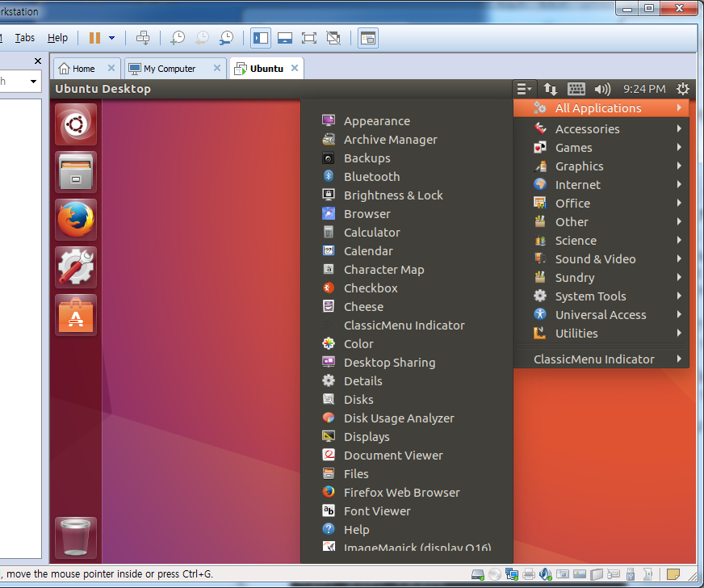Expand the Office category
Viewport: 704px width, 588px height.
click(601, 203)
